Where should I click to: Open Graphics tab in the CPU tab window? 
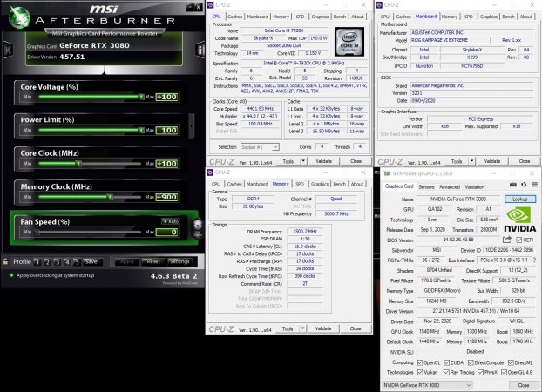[320, 17]
